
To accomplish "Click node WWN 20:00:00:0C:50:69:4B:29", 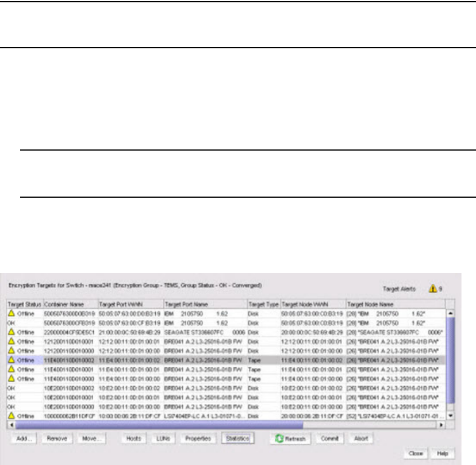I will [x=312, y=332].
